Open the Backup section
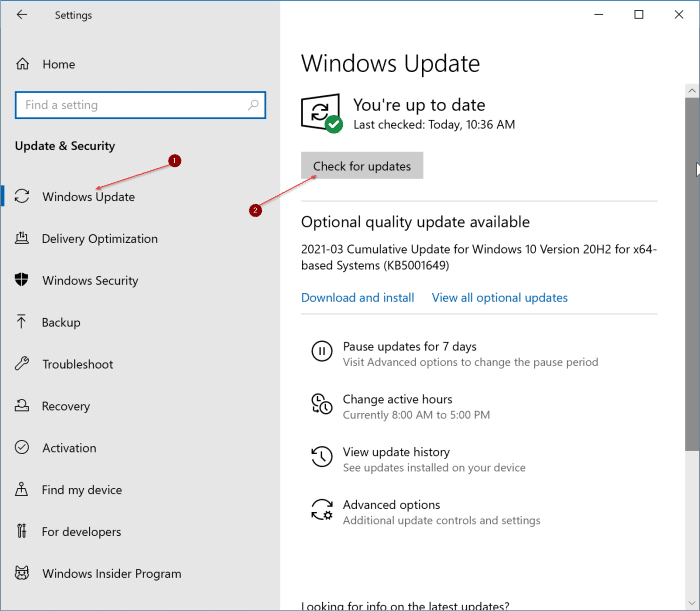Image resolution: width=700 pixels, height=611 pixels. point(61,322)
